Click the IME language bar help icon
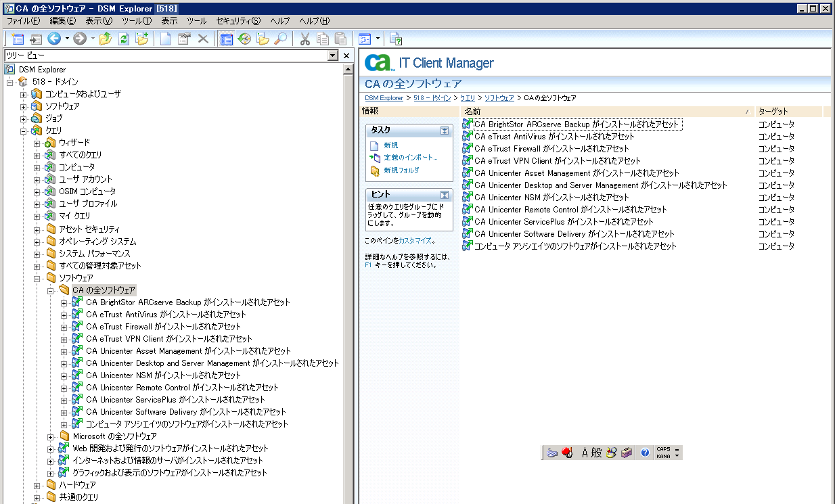The width and height of the screenshot is (835, 504). click(x=645, y=453)
